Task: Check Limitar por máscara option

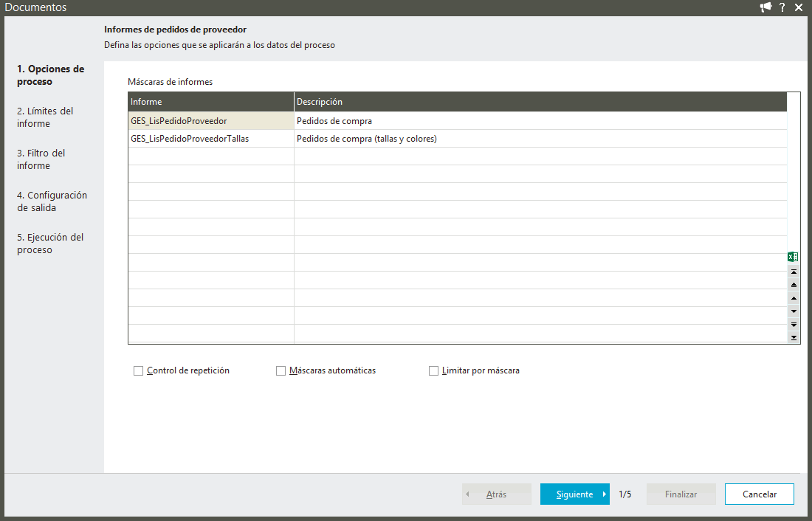Action: pos(433,370)
